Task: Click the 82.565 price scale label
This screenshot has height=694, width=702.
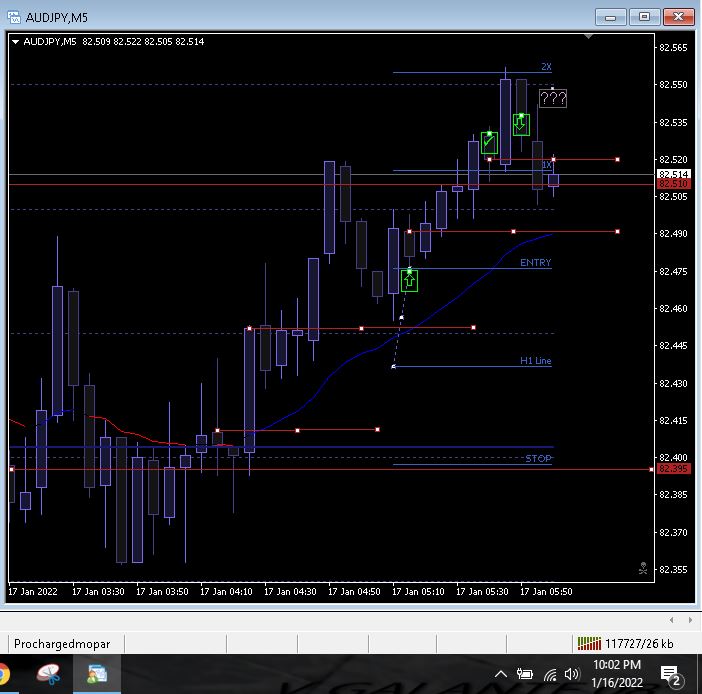Action: point(673,47)
